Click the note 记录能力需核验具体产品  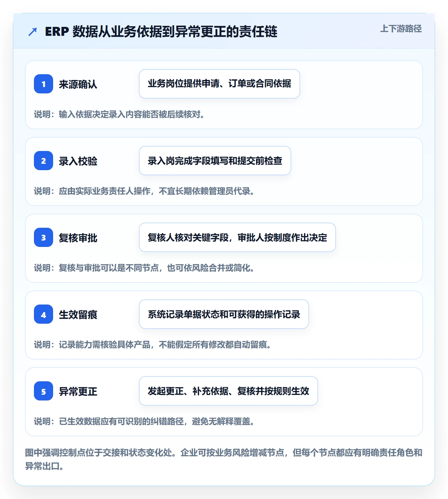pos(153,345)
